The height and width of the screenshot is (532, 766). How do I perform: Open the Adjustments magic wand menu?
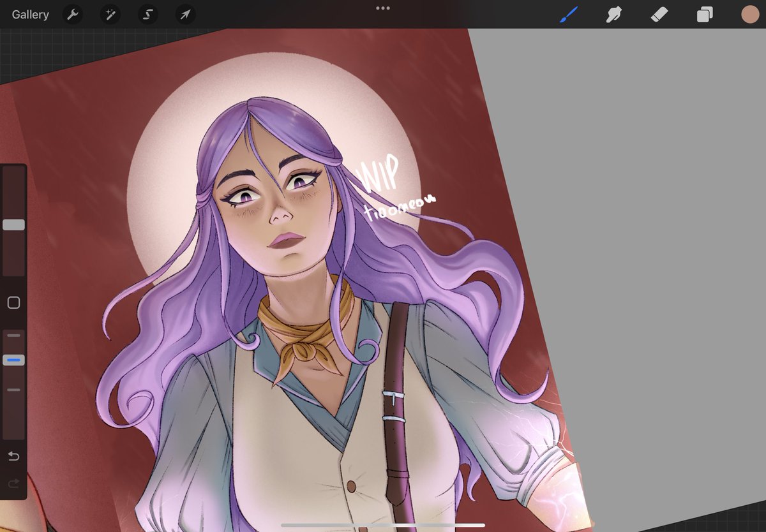(x=110, y=14)
